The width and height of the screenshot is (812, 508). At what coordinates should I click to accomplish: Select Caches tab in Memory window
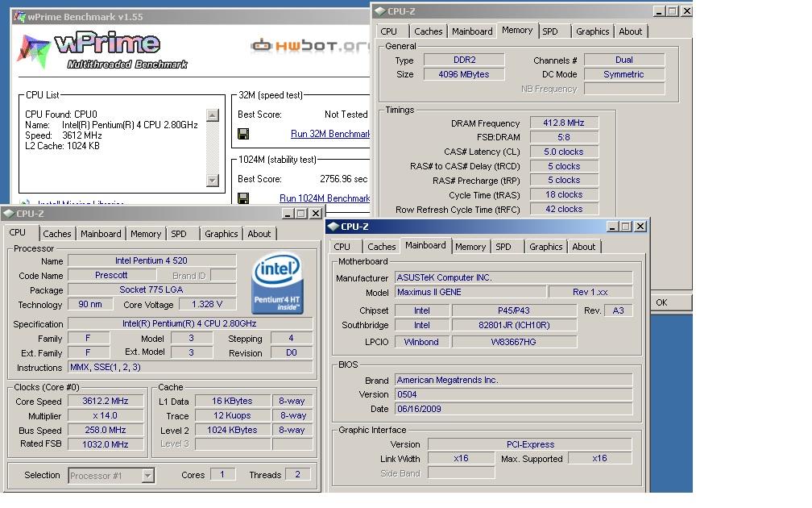click(429, 31)
